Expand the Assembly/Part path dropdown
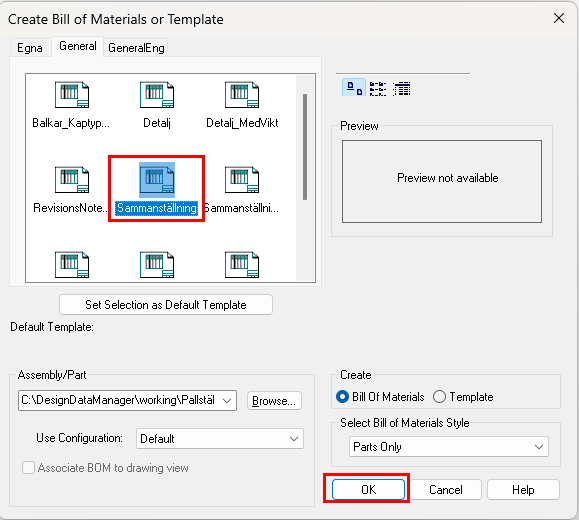 227,400
